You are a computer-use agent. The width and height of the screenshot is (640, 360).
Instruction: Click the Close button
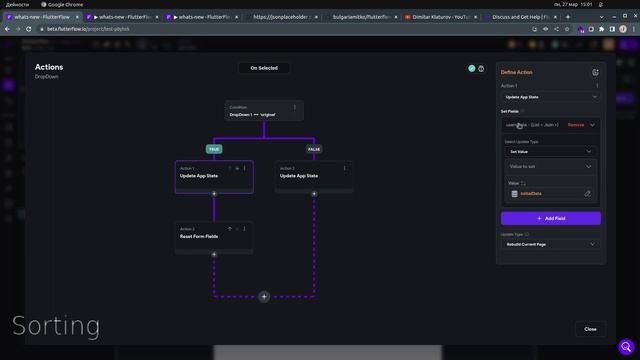(590, 329)
